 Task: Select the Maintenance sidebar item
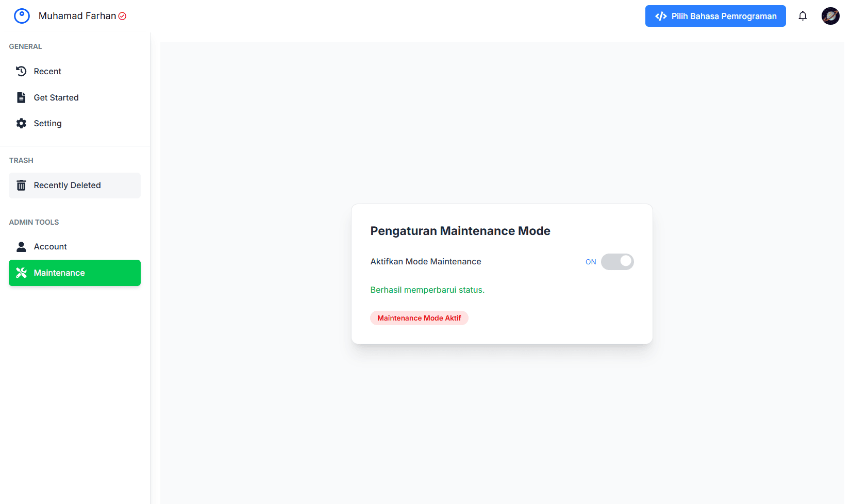click(59, 273)
